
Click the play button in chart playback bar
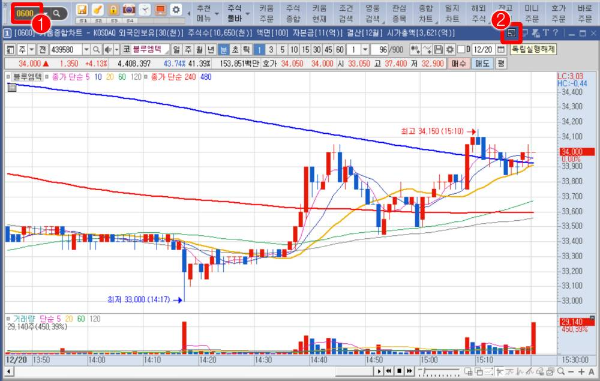(379, 371)
